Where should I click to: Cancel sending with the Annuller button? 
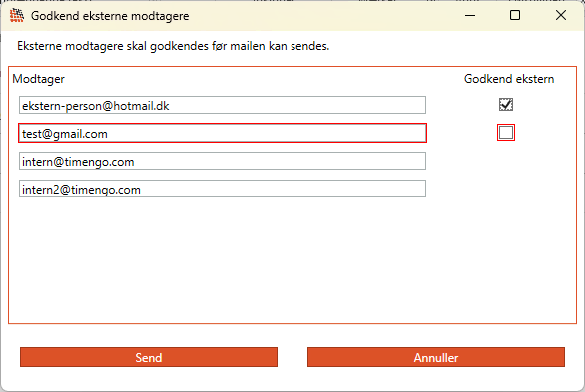pos(436,357)
